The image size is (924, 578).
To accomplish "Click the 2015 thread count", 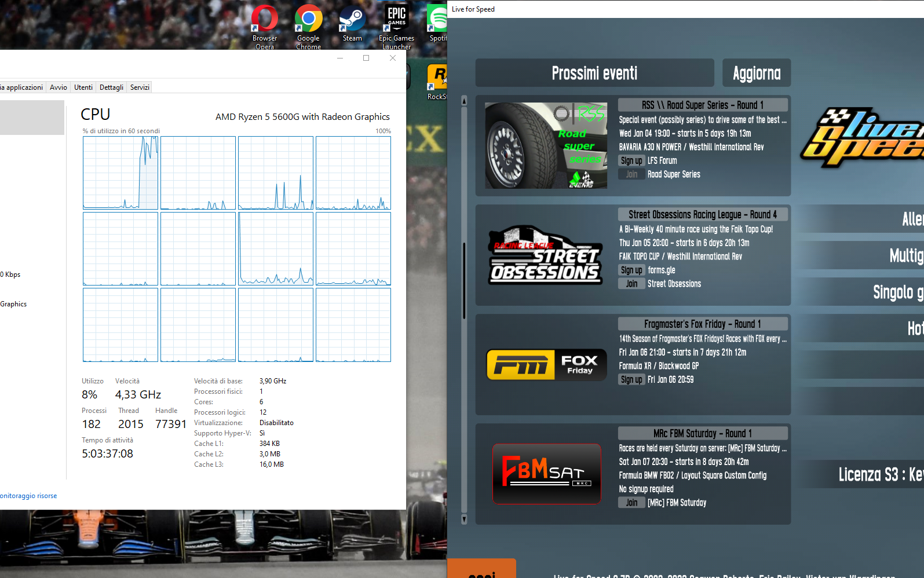I will click(130, 424).
